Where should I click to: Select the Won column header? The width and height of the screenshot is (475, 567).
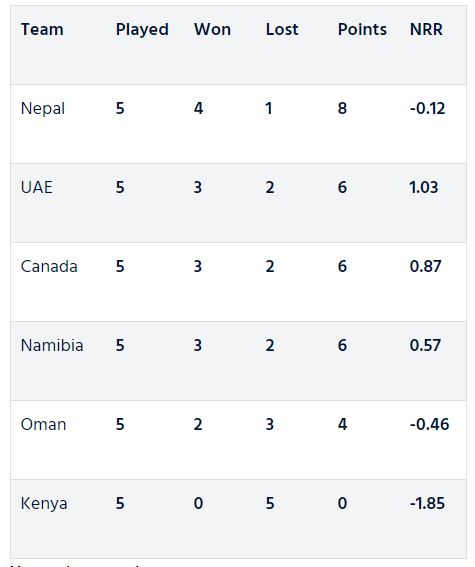pyautogui.click(x=212, y=29)
